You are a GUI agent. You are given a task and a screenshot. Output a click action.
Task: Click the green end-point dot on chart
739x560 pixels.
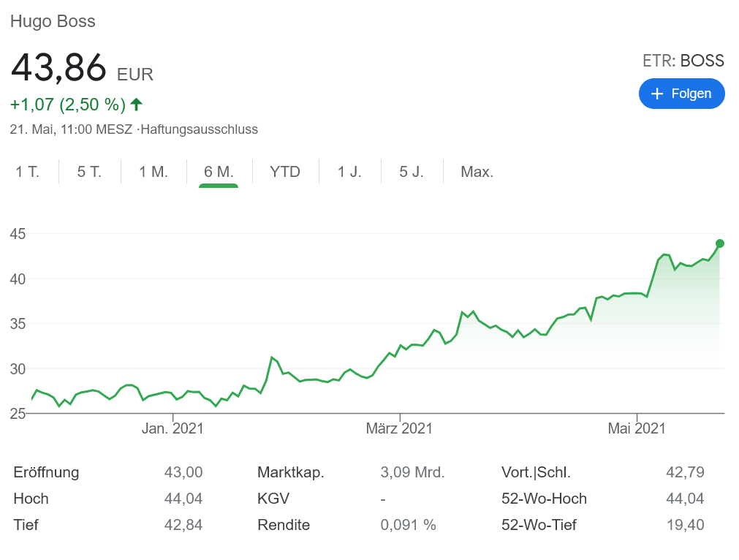click(x=720, y=243)
